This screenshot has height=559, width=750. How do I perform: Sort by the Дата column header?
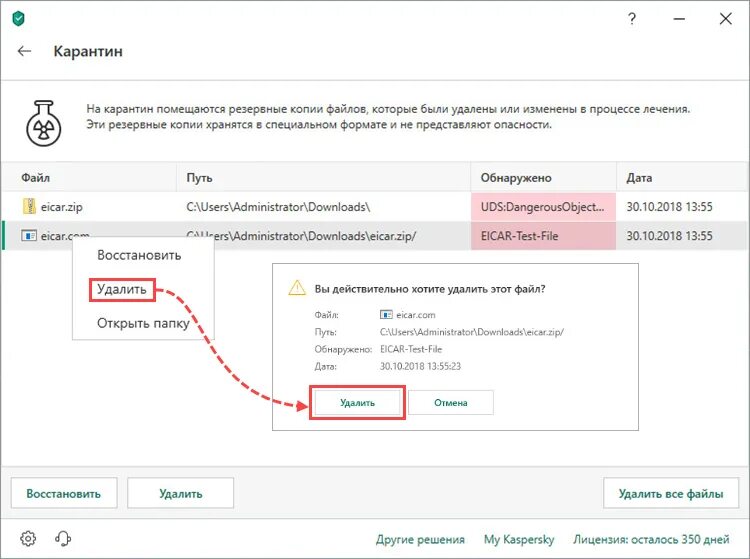[x=639, y=177]
